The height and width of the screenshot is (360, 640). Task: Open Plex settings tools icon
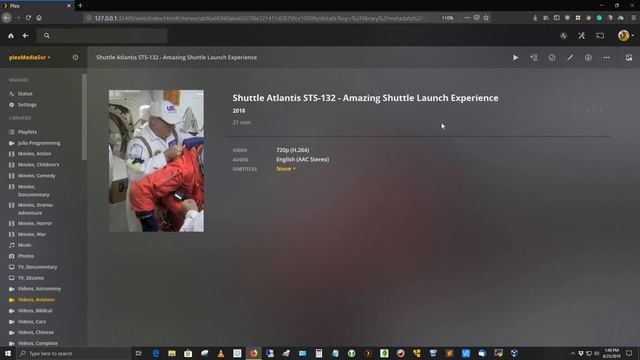(x=582, y=36)
